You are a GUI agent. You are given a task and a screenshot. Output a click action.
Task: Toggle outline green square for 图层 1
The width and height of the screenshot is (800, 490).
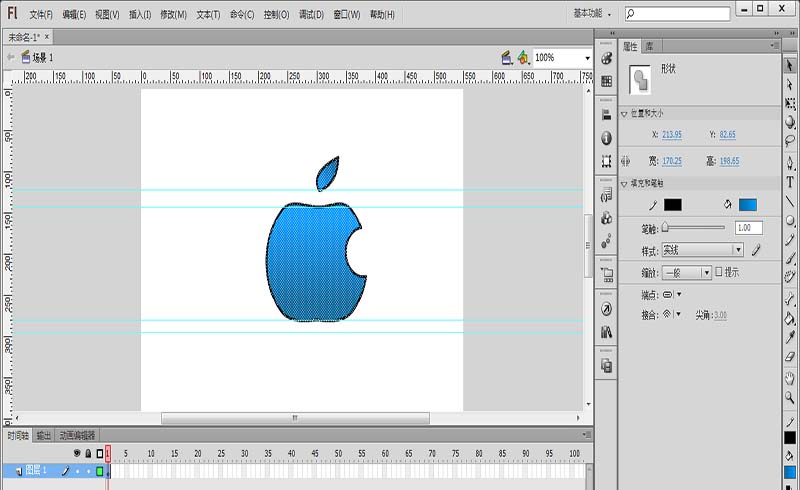tap(99, 471)
